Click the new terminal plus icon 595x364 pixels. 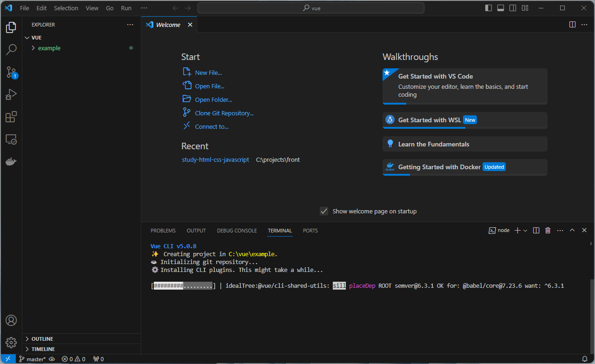tap(517, 230)
